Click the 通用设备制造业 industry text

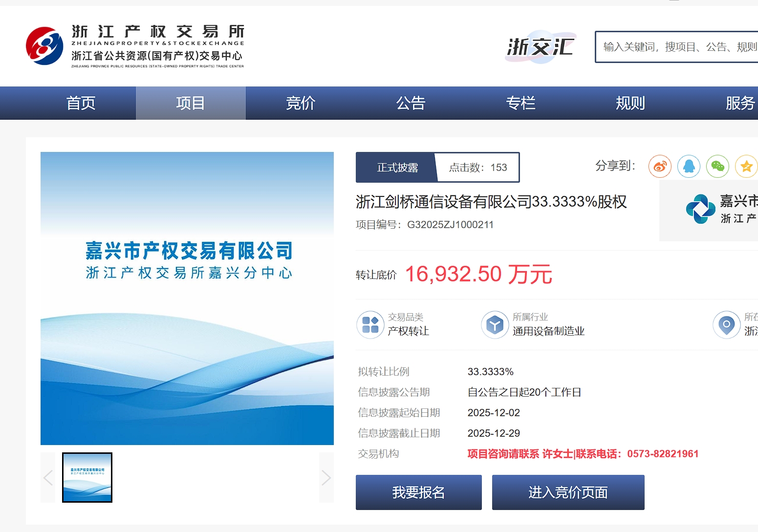[x=548, y=331]
